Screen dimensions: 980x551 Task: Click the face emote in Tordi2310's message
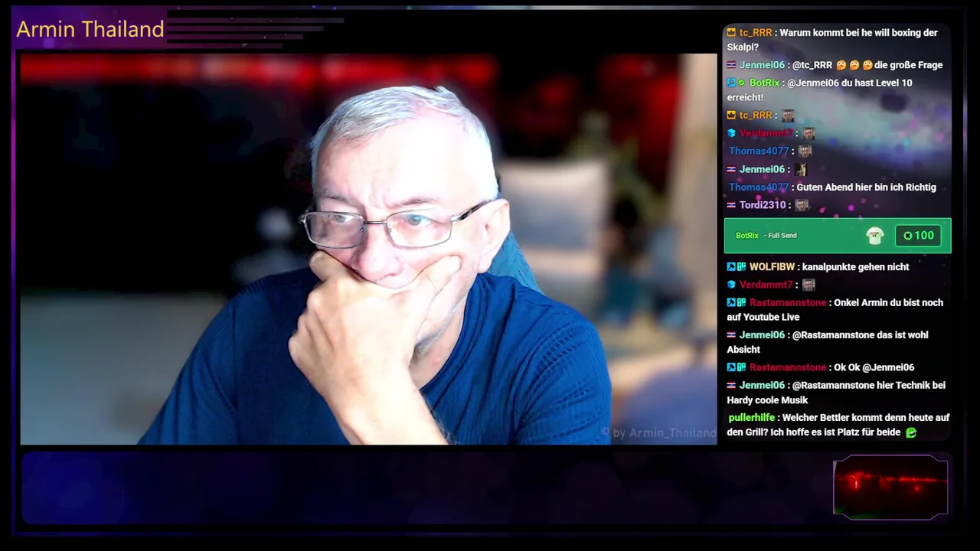click(x=802, y=205)
